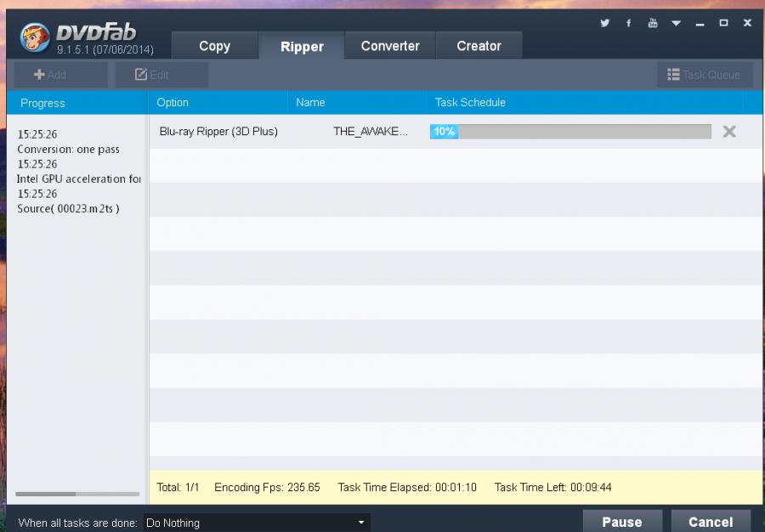Open the DVDFab Facebook page icon
The width and height of the screenshot is (765, 532).
pos(628,23)
